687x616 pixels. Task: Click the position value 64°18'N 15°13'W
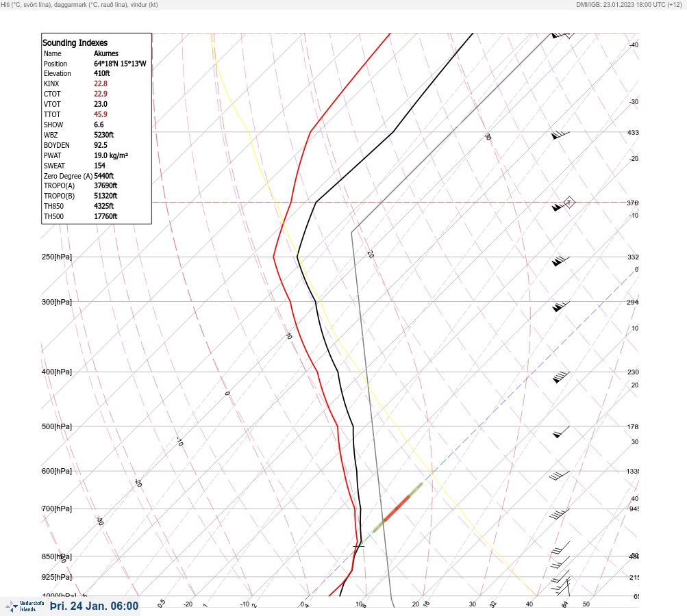(120, 64)
